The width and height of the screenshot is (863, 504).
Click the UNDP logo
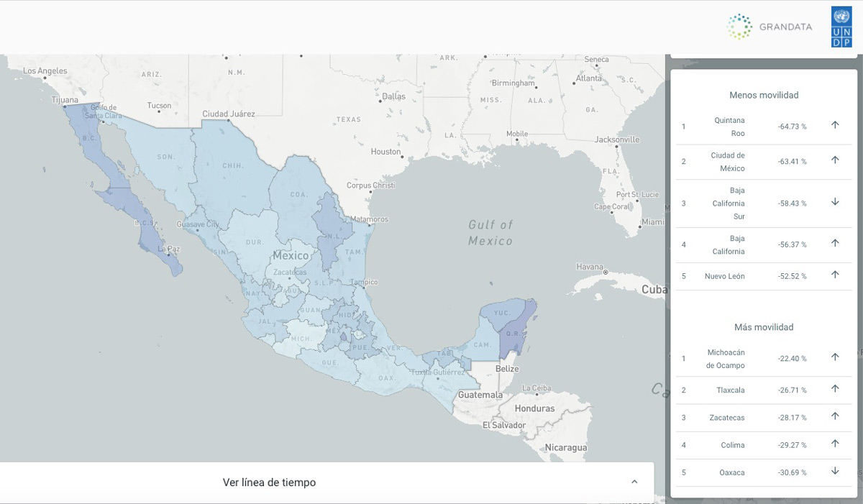[841, 27]
